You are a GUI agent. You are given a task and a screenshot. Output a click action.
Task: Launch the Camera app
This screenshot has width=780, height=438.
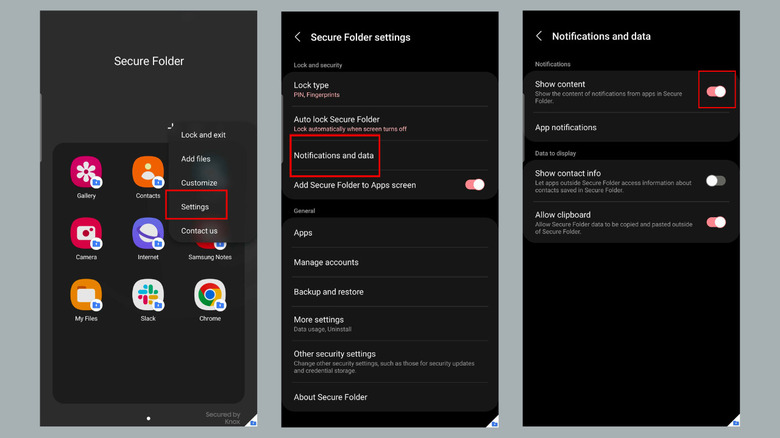(x=86, y=233)
